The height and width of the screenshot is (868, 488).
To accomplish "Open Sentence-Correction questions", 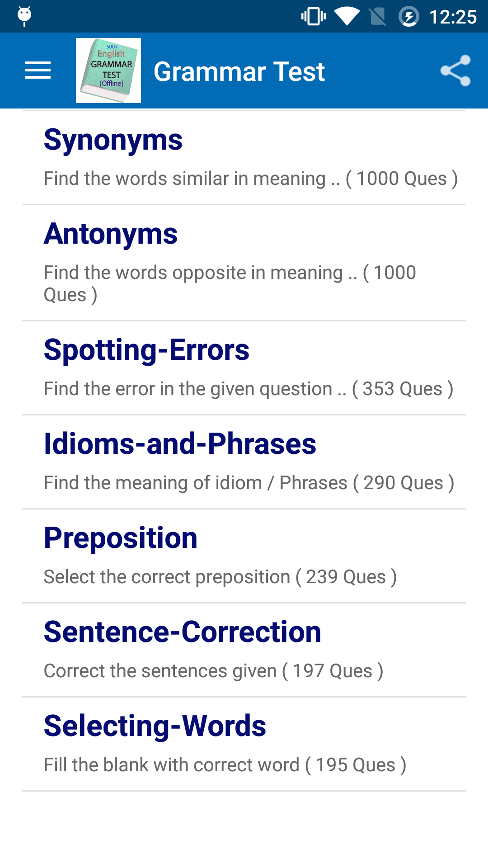I will pyautogui.click(x=183, y=632).
